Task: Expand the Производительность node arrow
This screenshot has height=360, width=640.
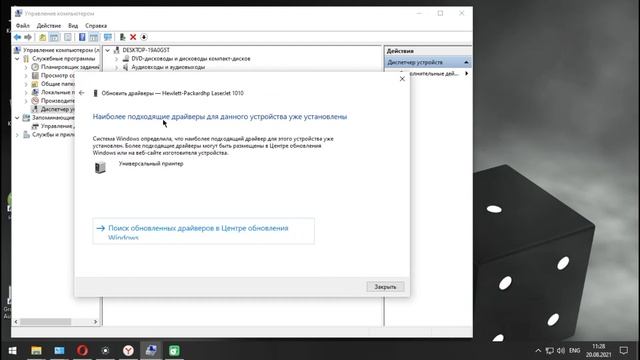Action: 26,101
